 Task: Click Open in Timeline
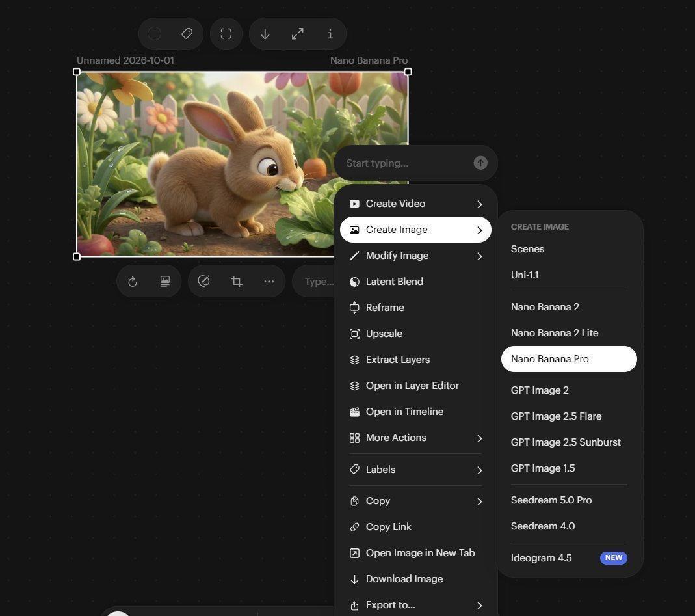415,412
